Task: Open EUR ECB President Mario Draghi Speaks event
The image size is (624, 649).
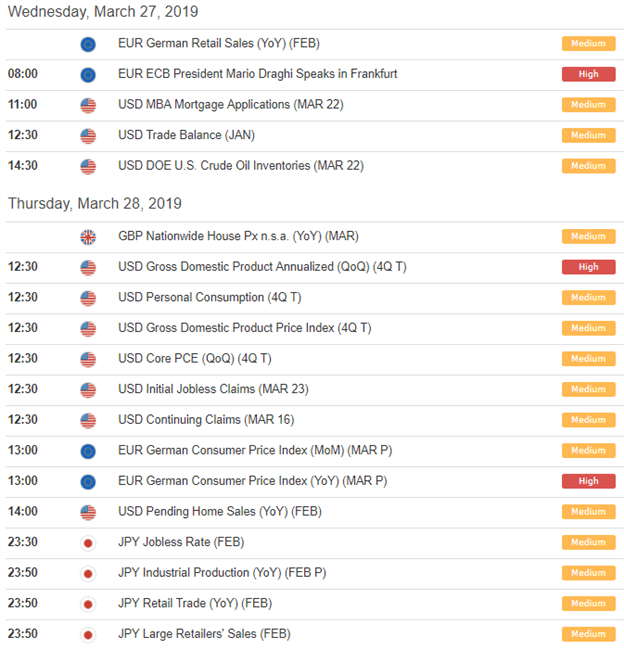Action: [257, 74]
